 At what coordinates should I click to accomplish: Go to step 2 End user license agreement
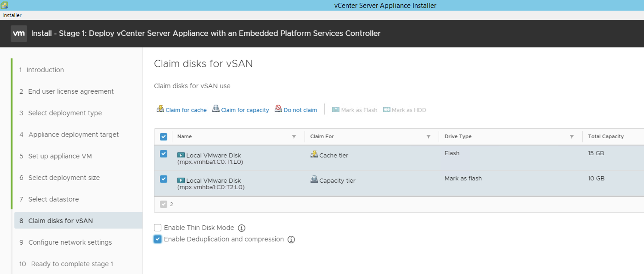click(x=67, y=91)
